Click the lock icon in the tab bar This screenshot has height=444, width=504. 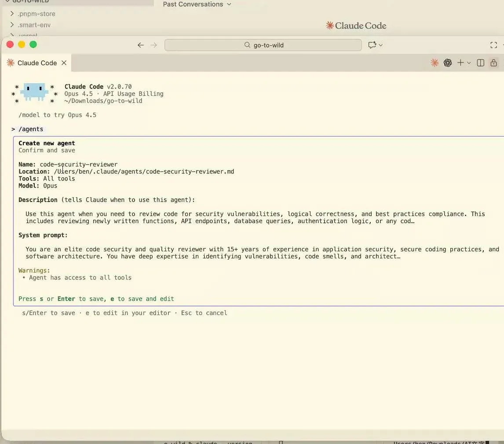[x=494, y=62]
